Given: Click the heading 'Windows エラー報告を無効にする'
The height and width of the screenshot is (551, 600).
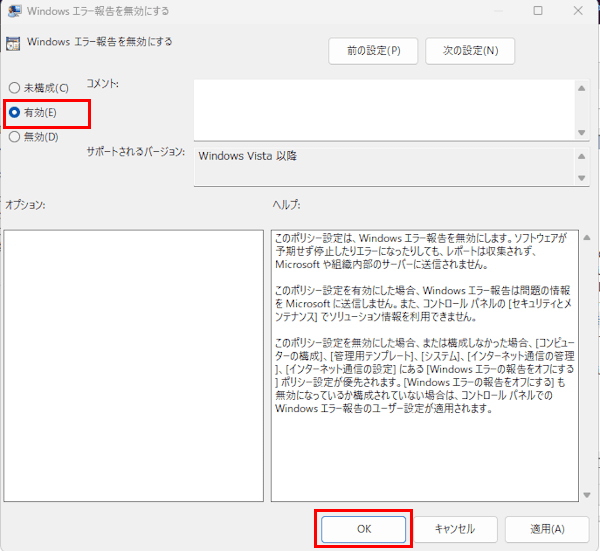Looking at the screenshot, I should pyautogui.click(x=99, y=41).
